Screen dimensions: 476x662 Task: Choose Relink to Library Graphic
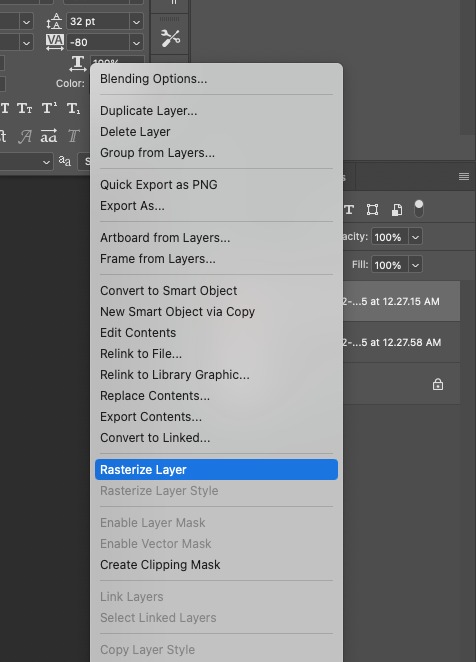(216, 375)
